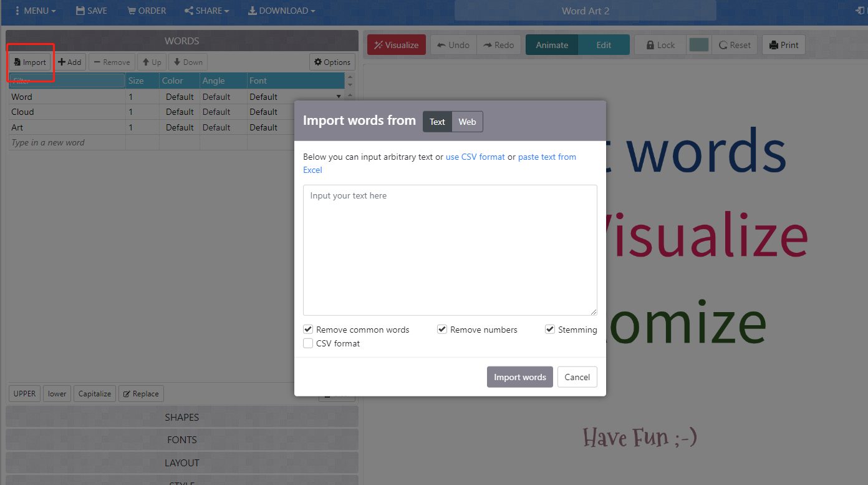Viewport: 868px width, 485px height.
Task: Click the Undo arrow button
Action: pos(453,45)
